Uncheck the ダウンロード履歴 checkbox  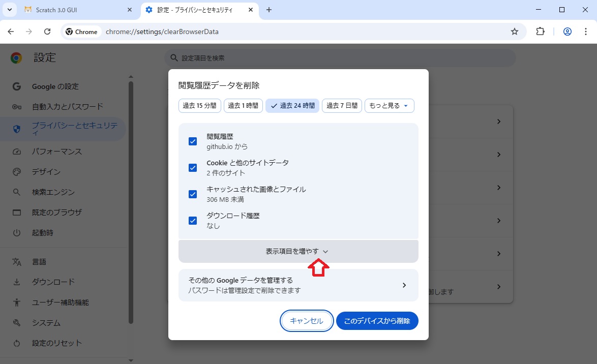pos(193,221)
